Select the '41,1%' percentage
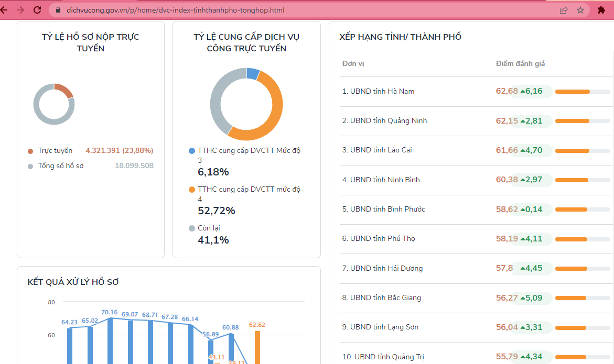 pos(213,240)
